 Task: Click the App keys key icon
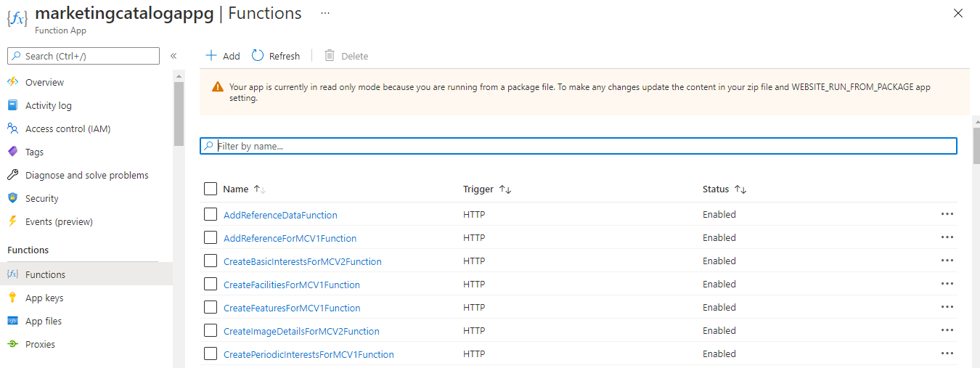click(12, 298)
